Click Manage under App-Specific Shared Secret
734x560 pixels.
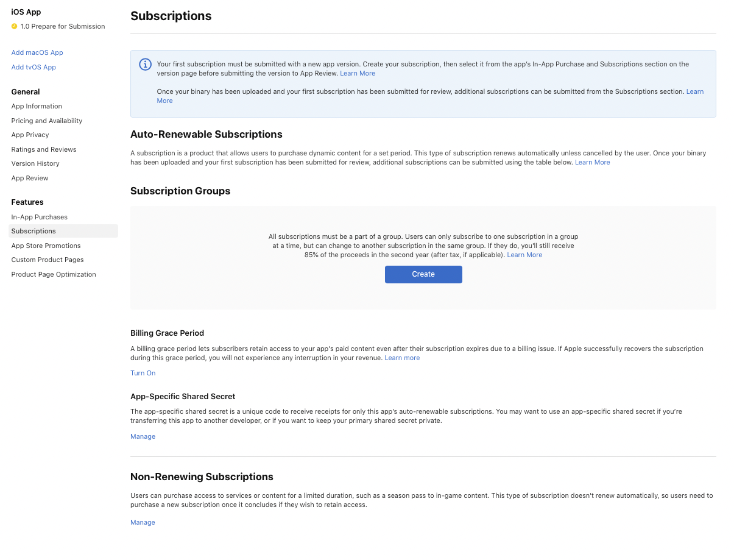point(143,436)
